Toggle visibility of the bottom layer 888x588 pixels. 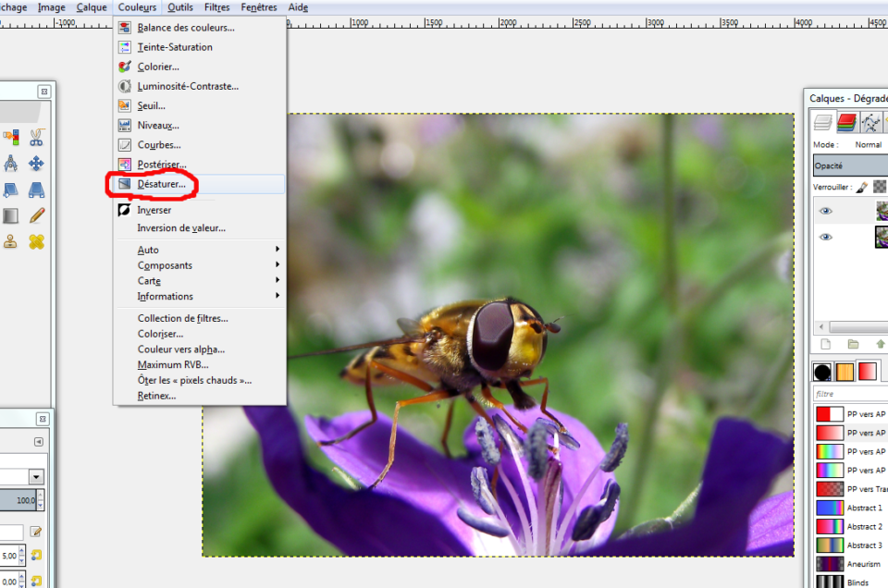pos(826,237)
